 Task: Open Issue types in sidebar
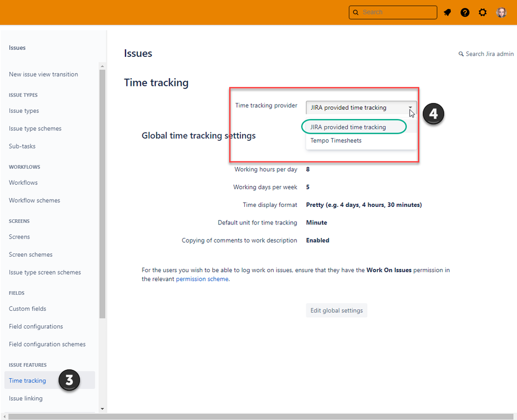[x=24, y=111]
